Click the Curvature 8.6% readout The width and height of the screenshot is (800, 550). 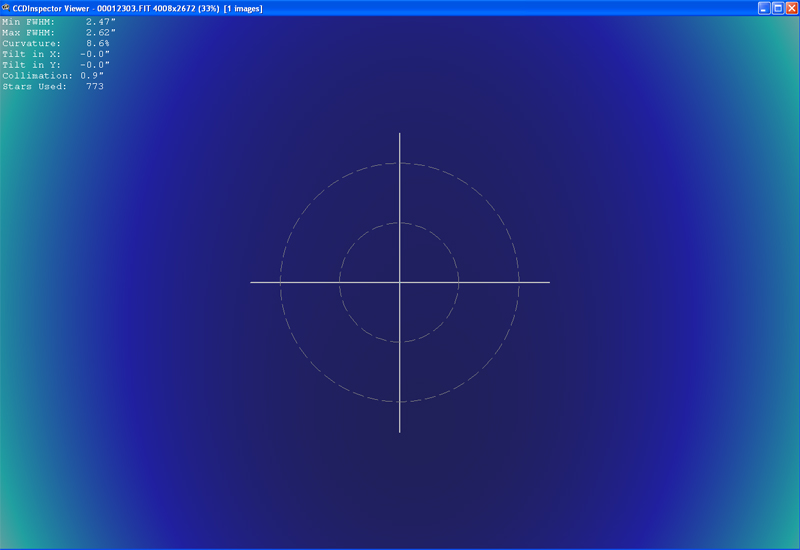point(56,43)
